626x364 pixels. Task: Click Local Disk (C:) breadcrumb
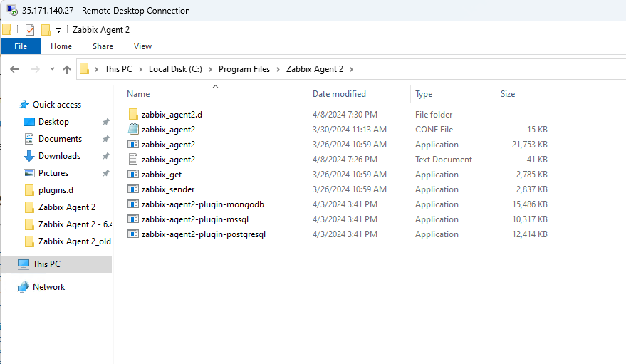click(175, 69)
